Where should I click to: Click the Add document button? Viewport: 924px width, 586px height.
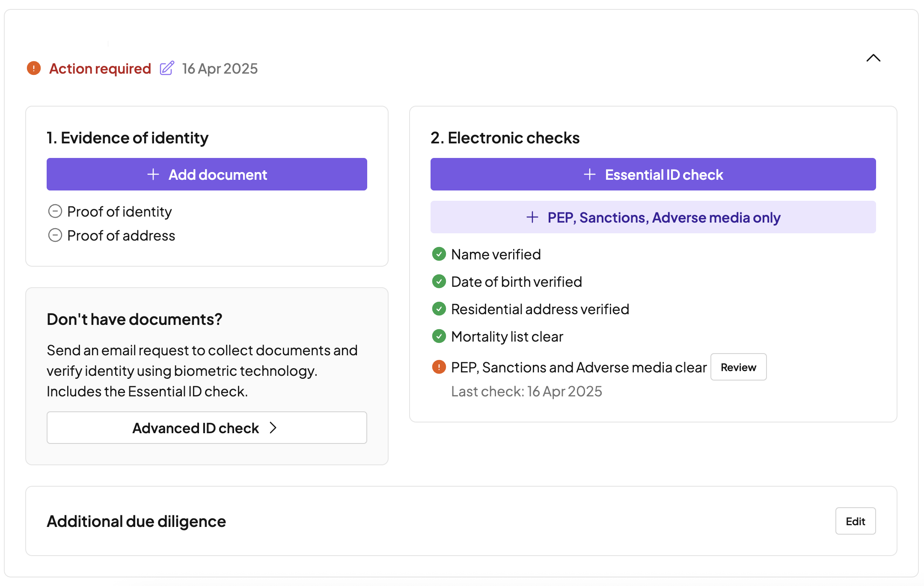click(207, 175)
